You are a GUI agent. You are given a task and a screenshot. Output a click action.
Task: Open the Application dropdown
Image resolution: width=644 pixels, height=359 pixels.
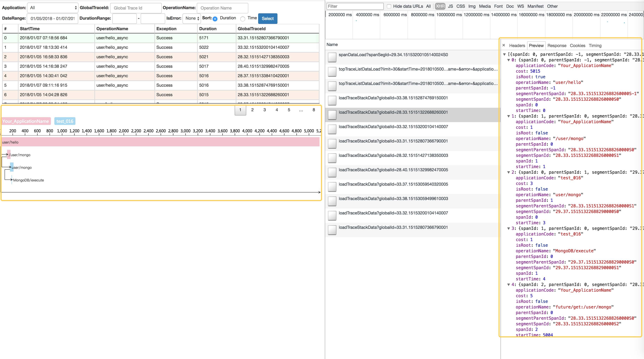click(53, 8)
